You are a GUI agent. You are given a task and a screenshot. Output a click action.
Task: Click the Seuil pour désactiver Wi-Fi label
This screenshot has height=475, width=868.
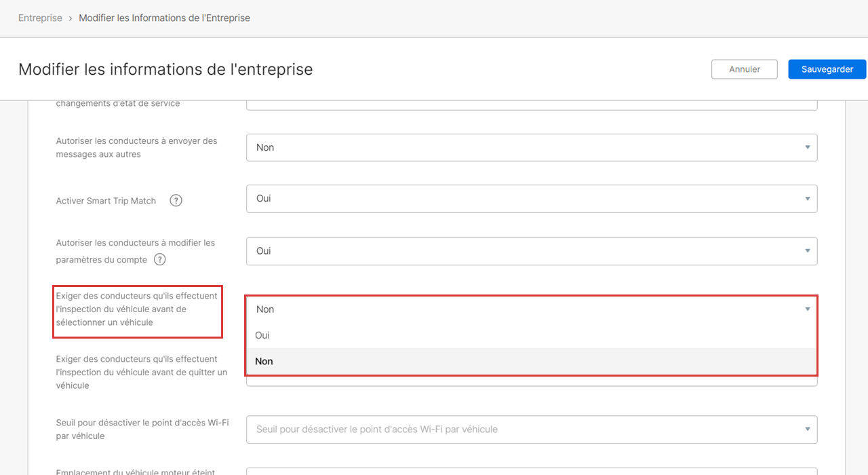(x=142, y=430)
